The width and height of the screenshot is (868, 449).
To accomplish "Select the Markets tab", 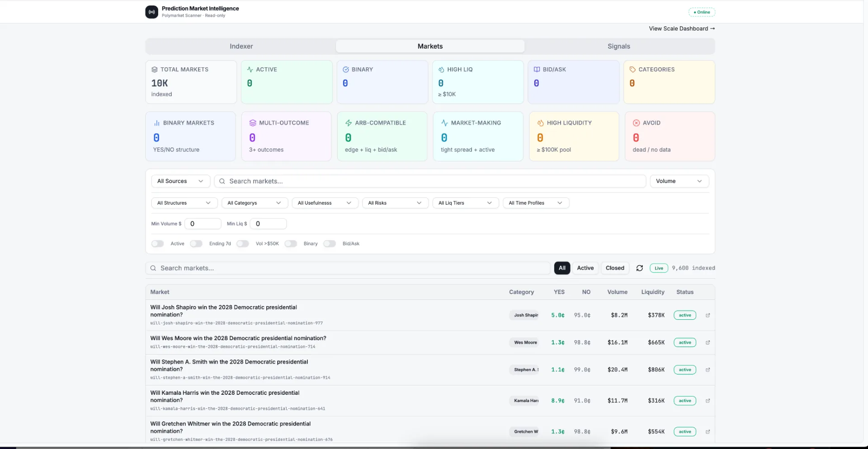I will (430, 46).
